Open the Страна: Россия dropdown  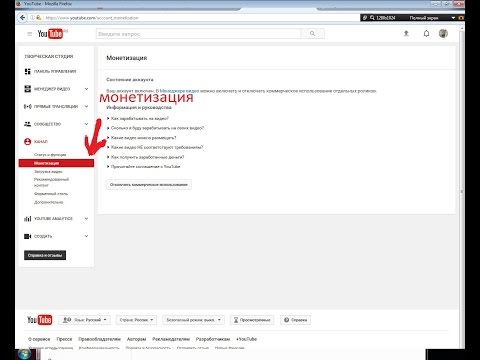[136, 320]
